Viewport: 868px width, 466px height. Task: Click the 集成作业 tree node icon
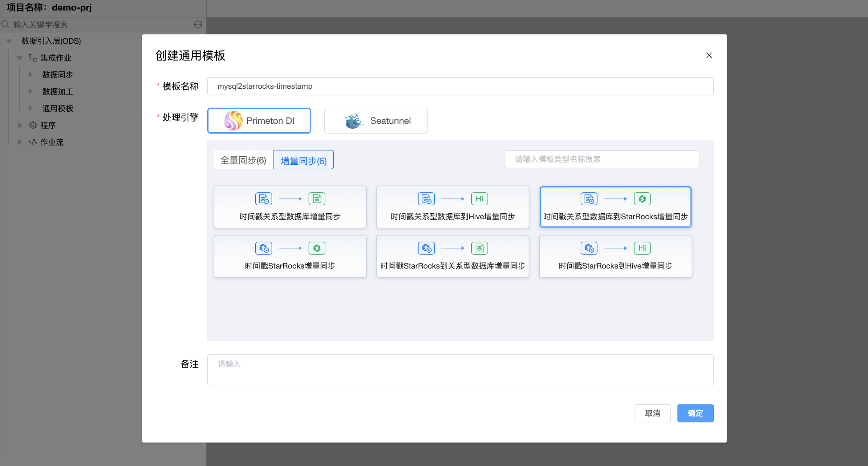pos(33,58)
